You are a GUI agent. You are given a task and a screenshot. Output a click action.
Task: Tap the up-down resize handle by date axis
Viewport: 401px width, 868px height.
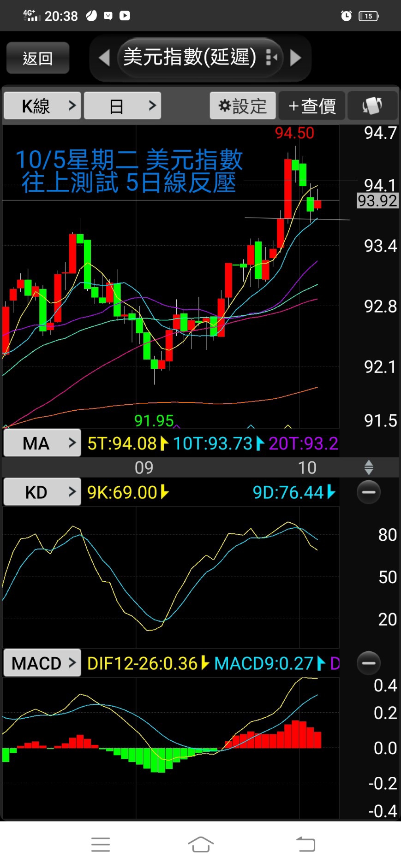point(369,467)
